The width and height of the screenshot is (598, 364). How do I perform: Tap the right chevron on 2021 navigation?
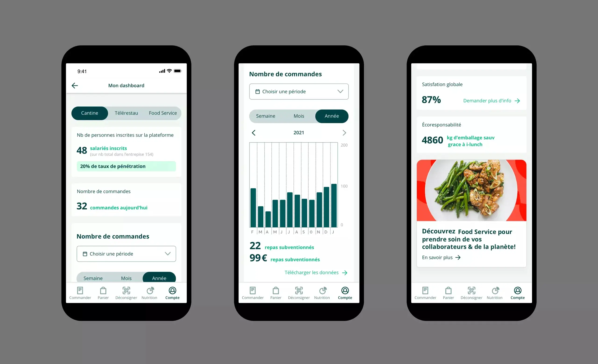click(x=344, y=132)
